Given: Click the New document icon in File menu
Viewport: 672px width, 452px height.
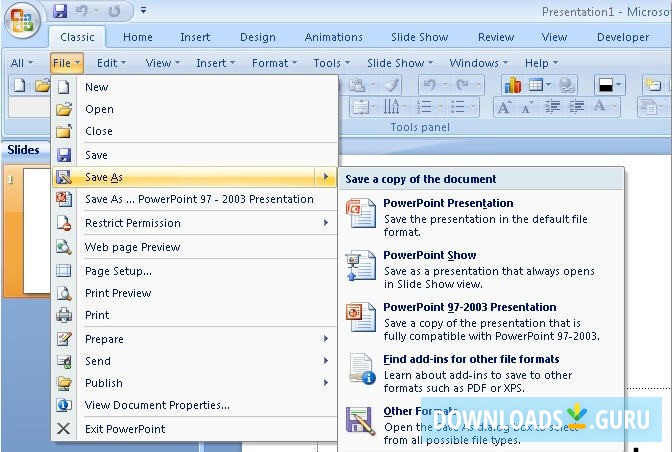Looking at the screenshot, I should coord(63,87).
